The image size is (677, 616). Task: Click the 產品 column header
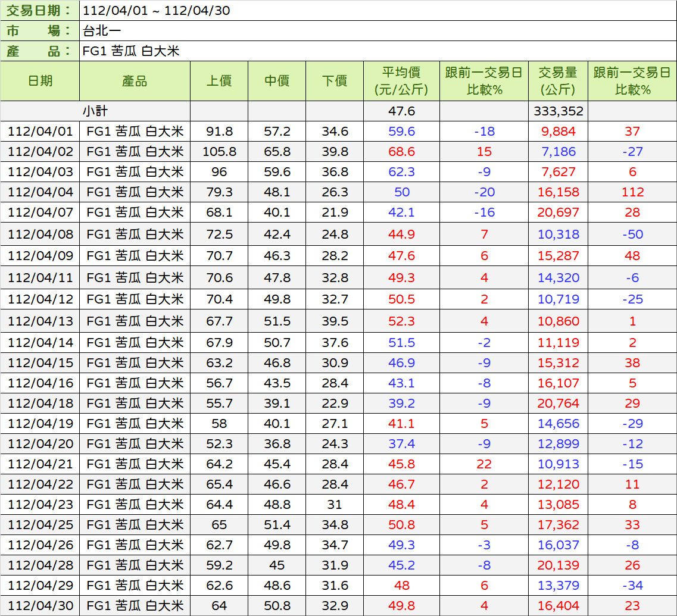pyautogui.click(x=135, y=81)
